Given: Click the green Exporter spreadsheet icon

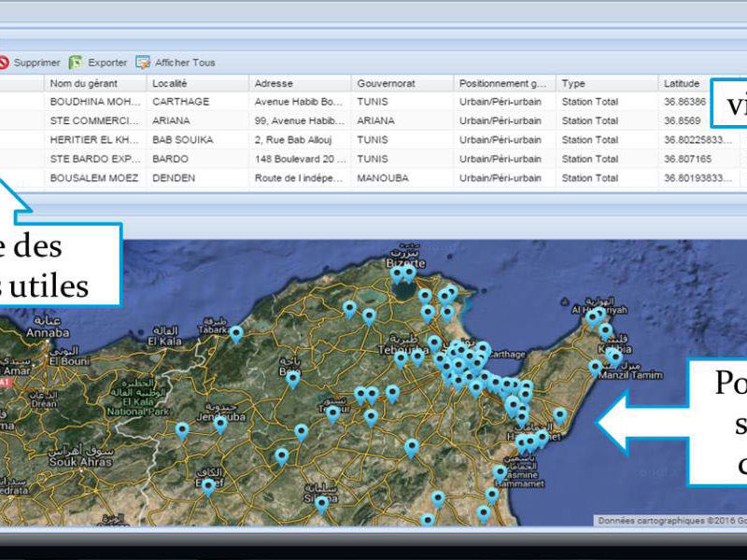Looking at the screenshot, I should click(x=76, y=63).
